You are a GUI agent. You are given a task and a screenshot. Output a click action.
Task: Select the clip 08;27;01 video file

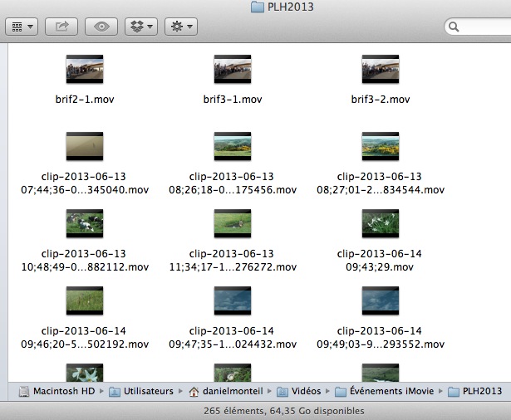pyautogui.click(x=381, y=146)
